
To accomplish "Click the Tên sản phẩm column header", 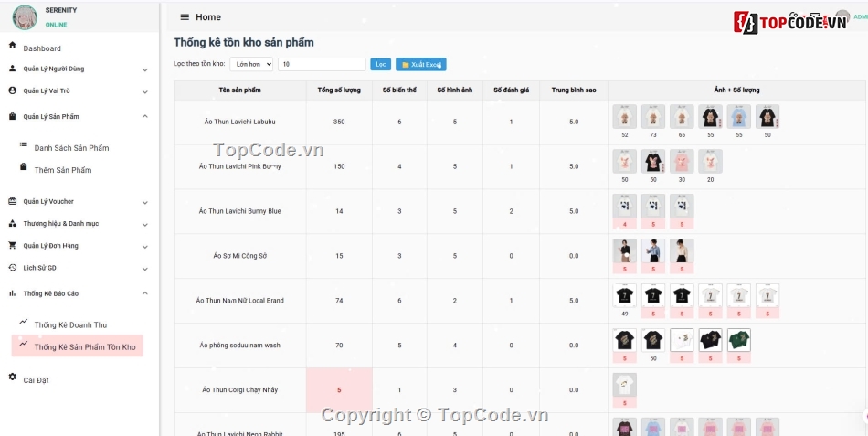I will tap(239, 90).
